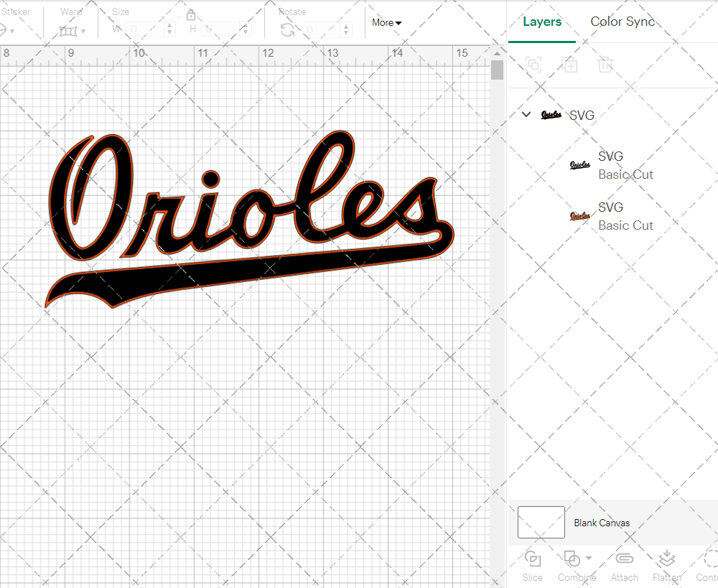Click the Slice tool icon

533,559
